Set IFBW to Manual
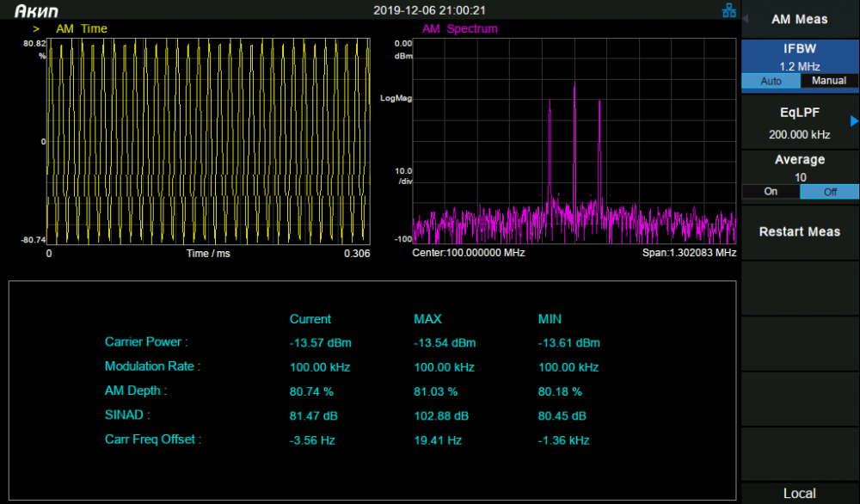 (829, 81)
